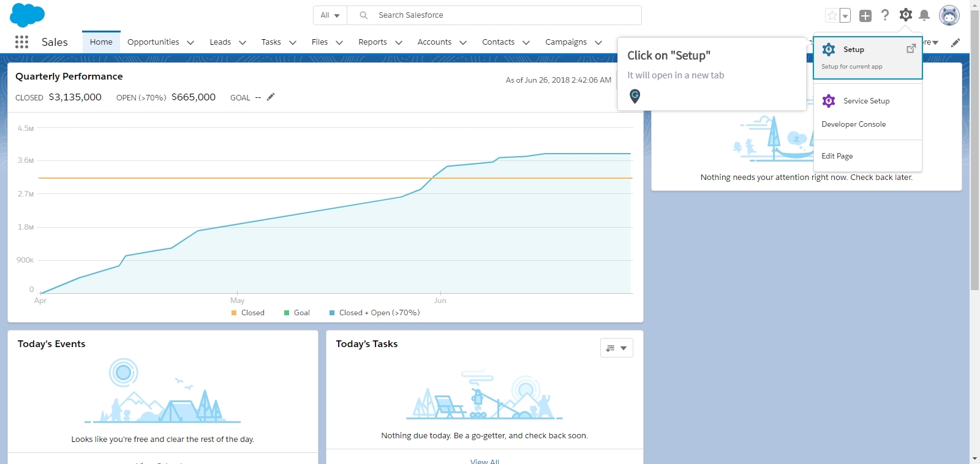Expand the Contacts tab chevron

pos(526,43)
